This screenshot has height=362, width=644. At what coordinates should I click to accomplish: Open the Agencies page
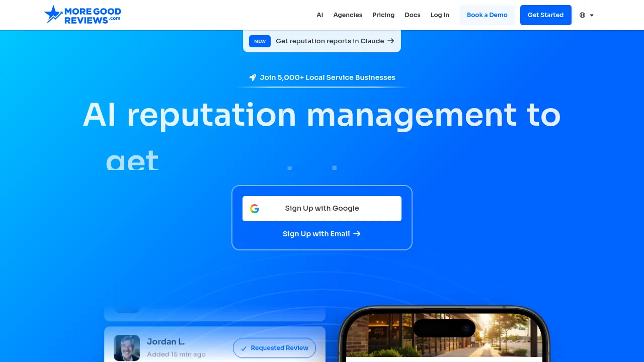pos(348,15)
